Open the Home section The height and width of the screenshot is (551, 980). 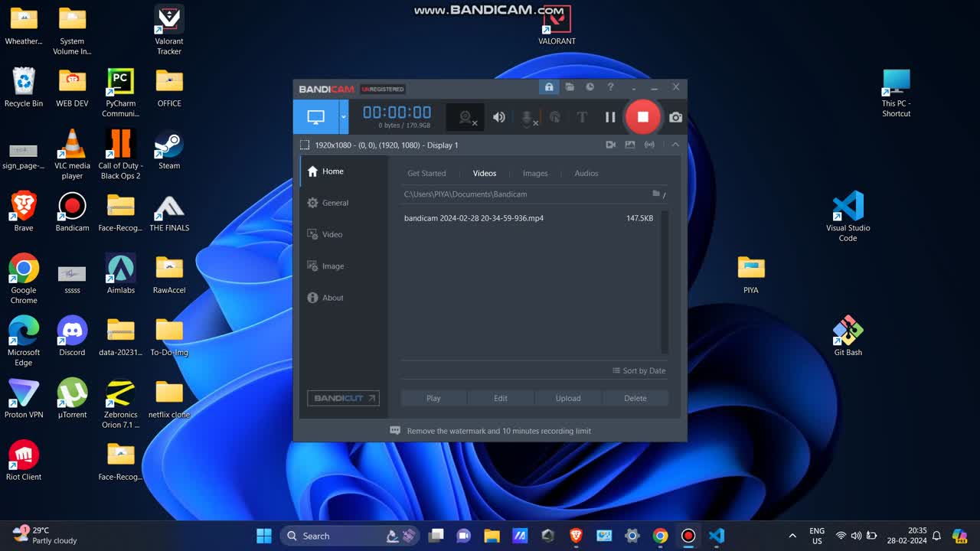pos(343,171)
